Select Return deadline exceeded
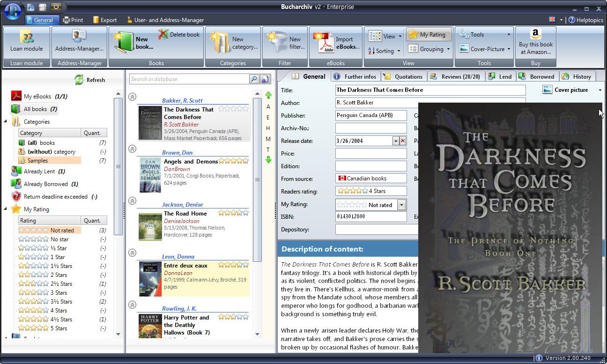 point(54,197)
